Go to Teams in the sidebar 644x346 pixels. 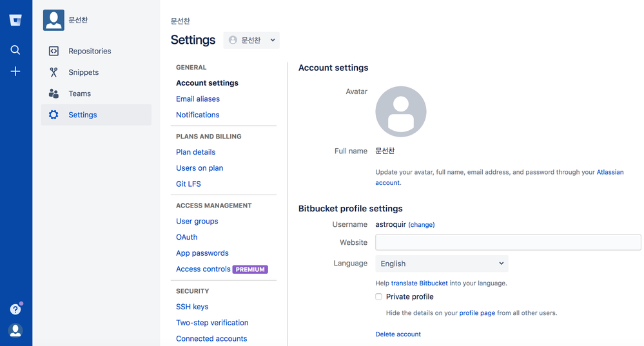pyautogui.click(x=96, y=93)
